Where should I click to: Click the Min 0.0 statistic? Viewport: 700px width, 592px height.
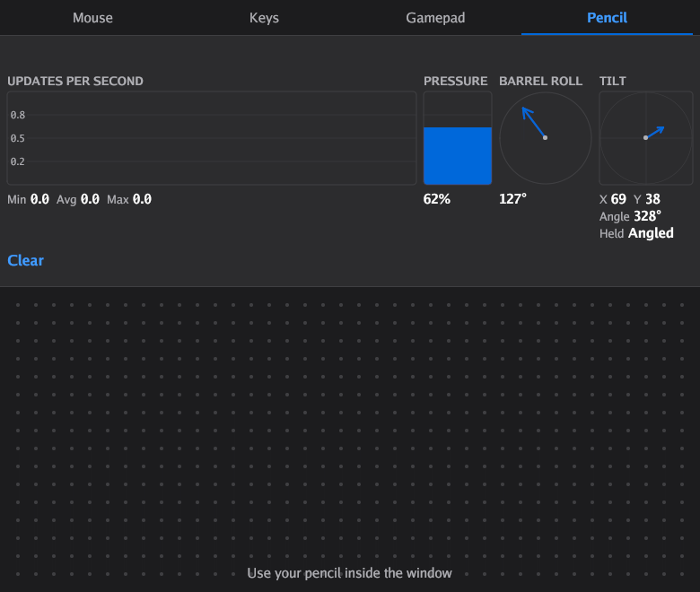click(x=28, y=199)
